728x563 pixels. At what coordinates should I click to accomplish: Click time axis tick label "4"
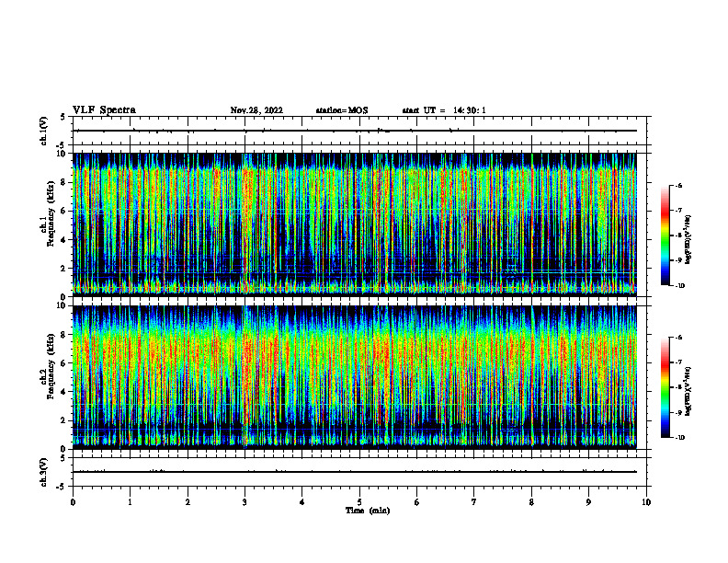[x=302, y=502]
